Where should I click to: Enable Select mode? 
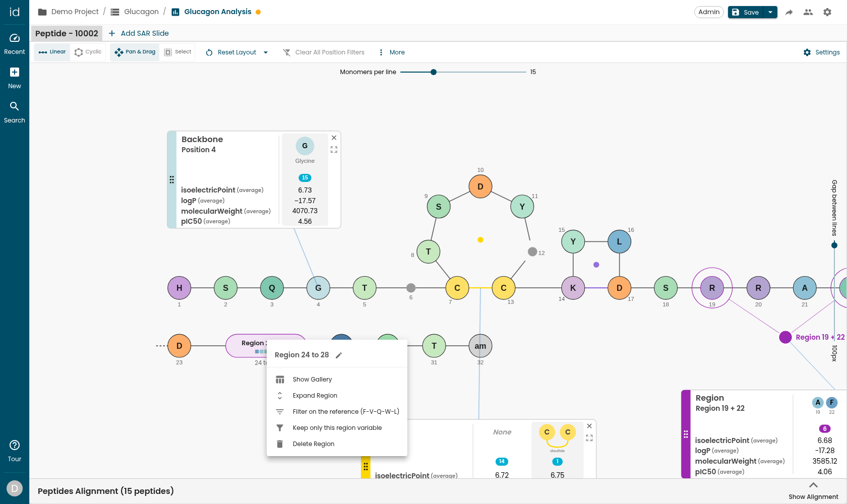tap(178, 52)
